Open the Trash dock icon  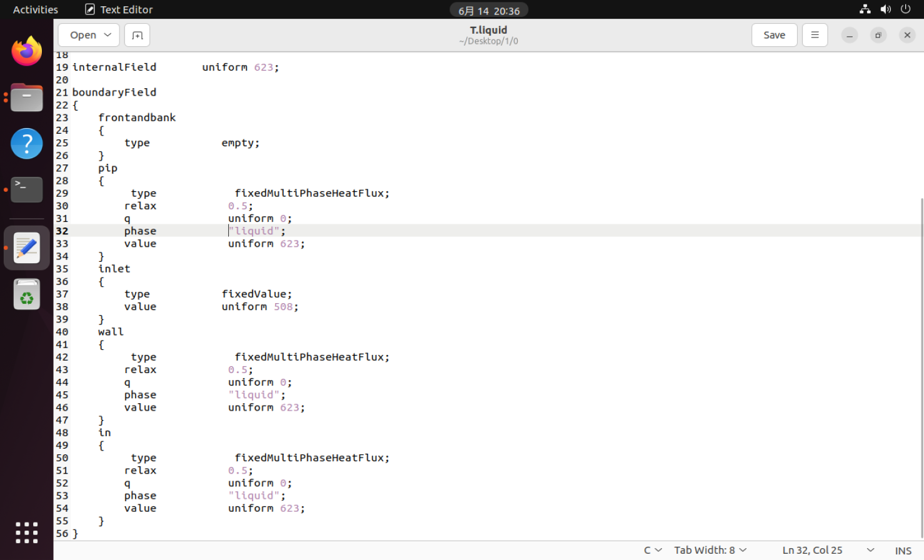[27, 294]
